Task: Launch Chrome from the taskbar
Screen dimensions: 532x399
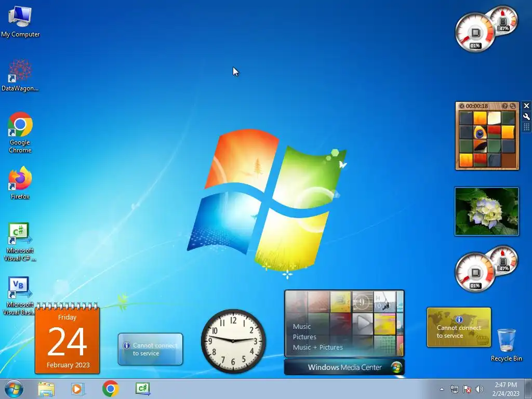Action: point(110,389)
